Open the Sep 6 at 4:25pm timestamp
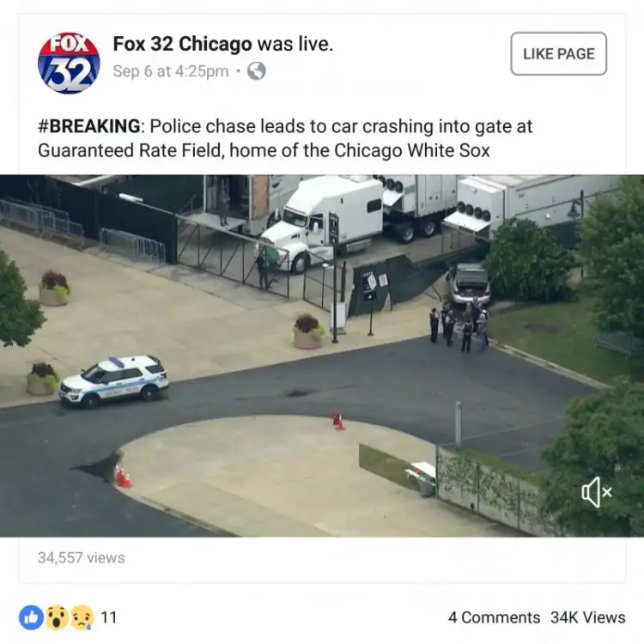 (x=171, y=71)
